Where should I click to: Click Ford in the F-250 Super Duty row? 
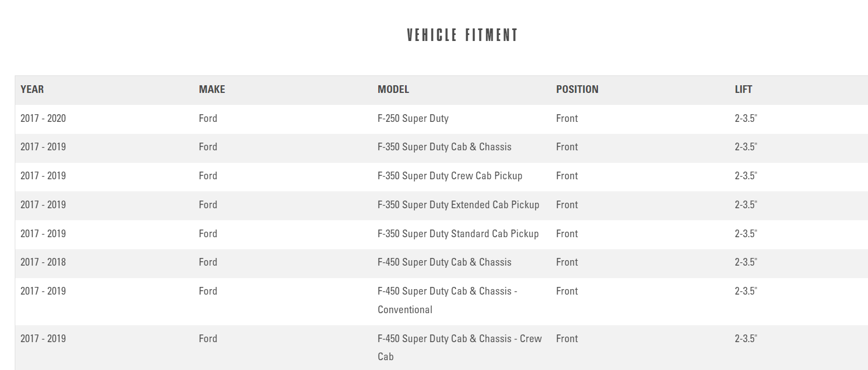pos(208,118)
